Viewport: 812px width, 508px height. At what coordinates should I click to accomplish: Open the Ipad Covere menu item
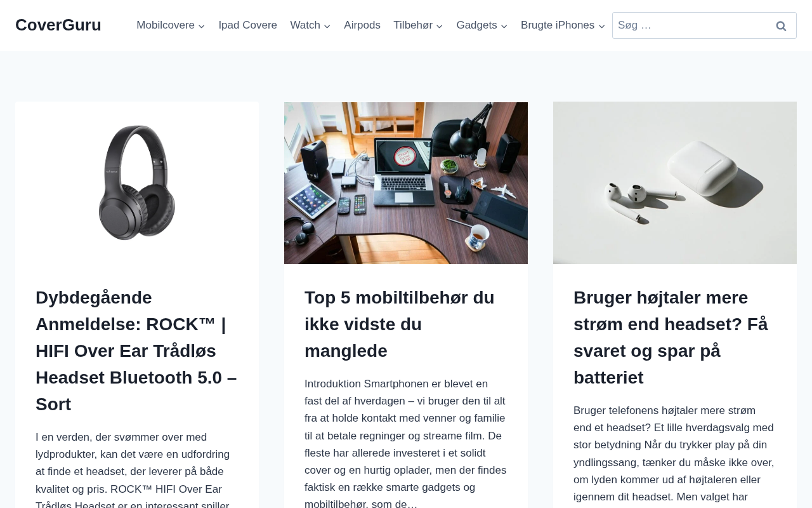247,25
